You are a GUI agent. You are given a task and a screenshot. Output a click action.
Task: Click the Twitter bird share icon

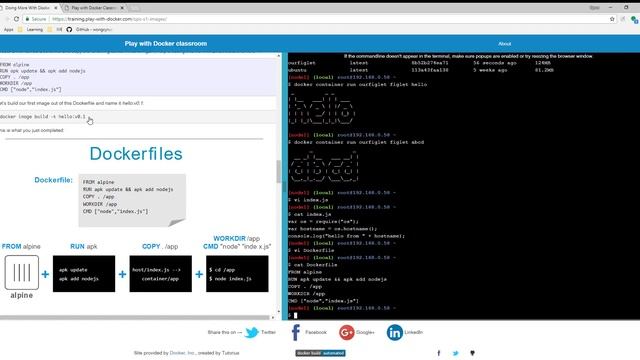pyautogui.click(x=252, y=332)
